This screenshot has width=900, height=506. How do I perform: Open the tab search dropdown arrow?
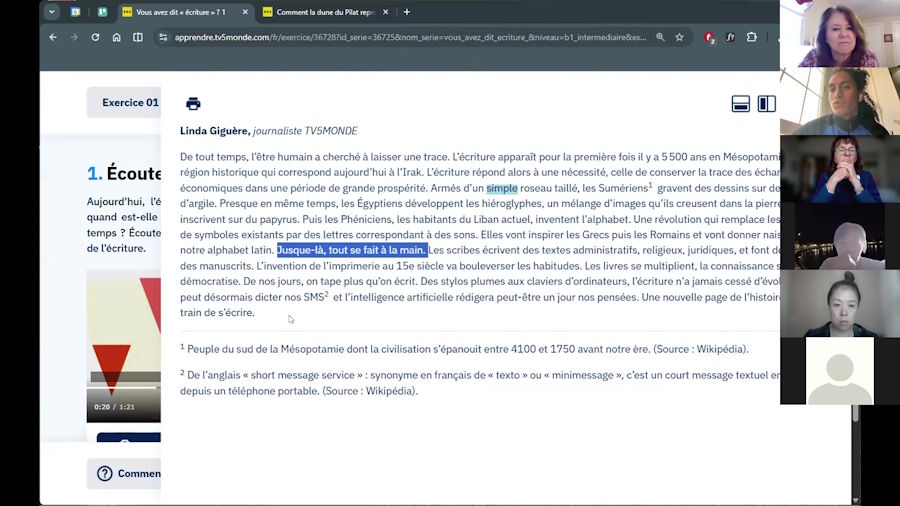pos(51,12)
